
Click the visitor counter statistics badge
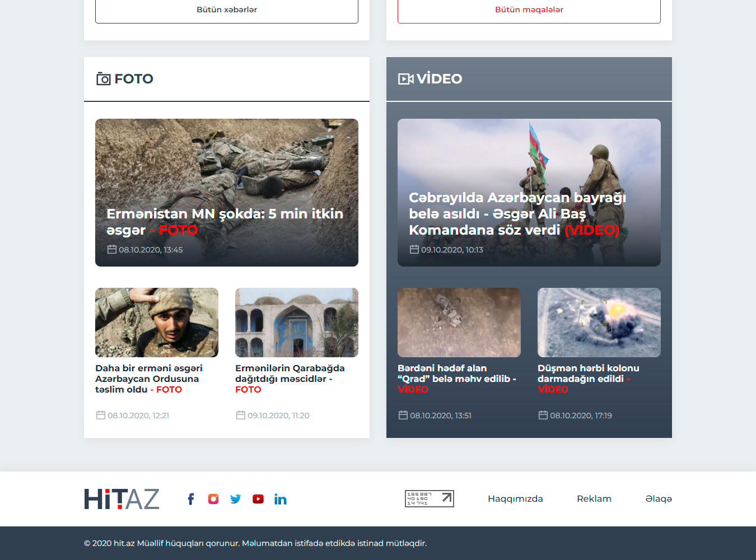coord(429,498)
